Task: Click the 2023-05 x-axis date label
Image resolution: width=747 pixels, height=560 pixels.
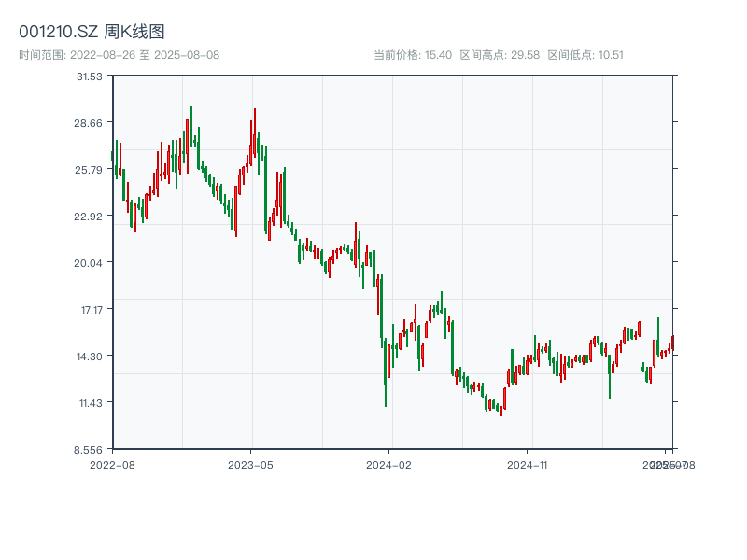Action: (x=251, y=464)
